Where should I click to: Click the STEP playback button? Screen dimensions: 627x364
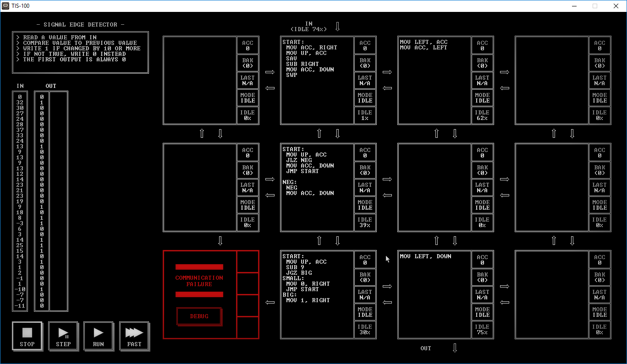[x=63, y=336]
